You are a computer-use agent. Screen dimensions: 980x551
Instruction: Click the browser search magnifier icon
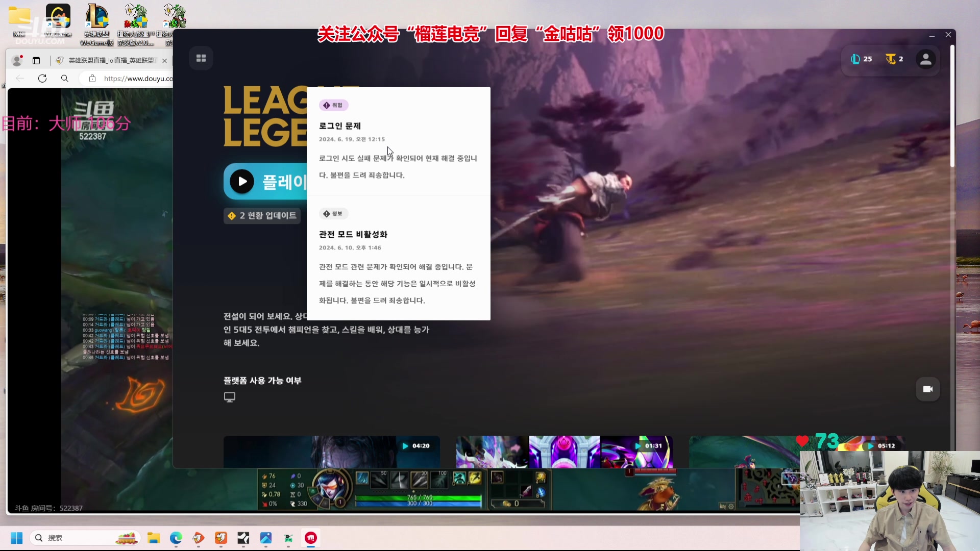65,79
